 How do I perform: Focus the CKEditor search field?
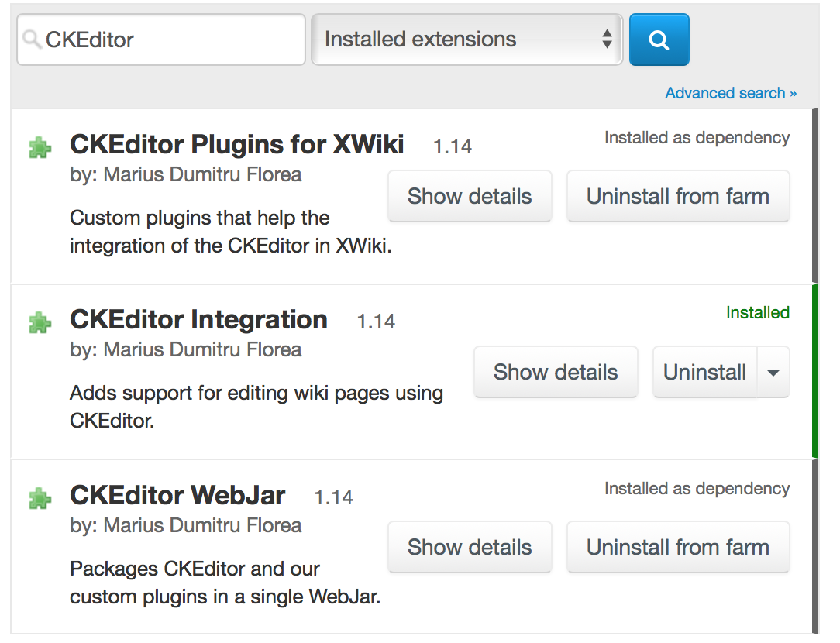click(x=161, y=40)
